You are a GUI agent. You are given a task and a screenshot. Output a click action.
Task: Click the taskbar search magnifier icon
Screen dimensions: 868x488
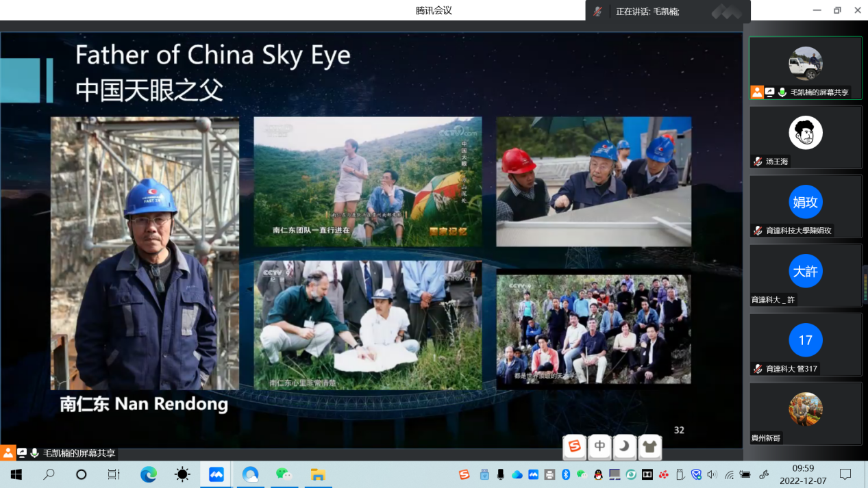49,474
